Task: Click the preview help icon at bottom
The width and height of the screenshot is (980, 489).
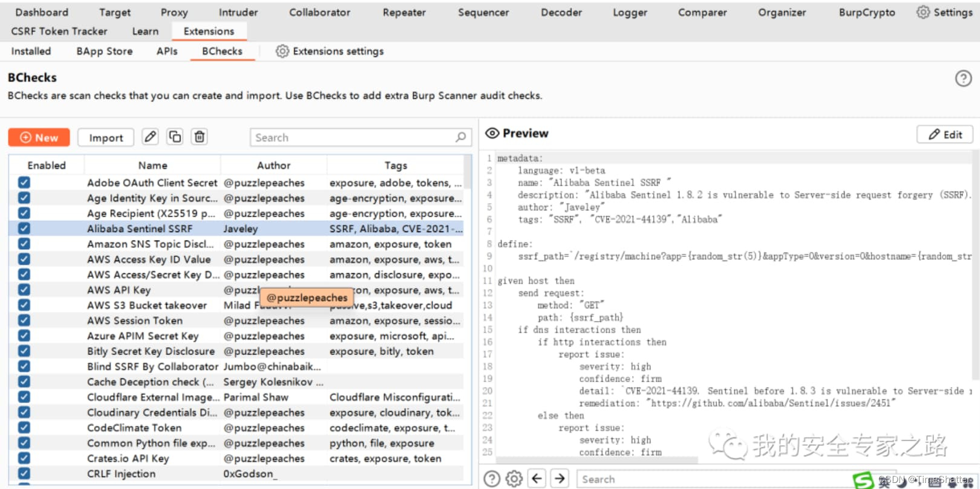Action: coord(492,479)
